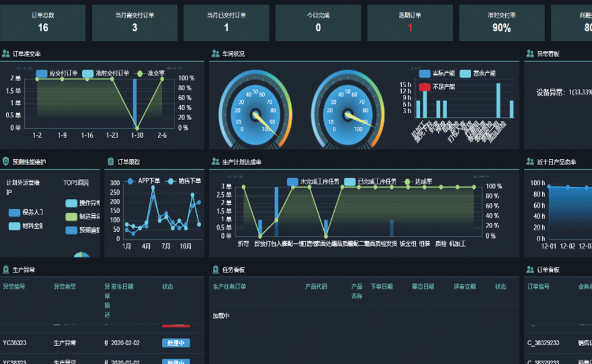The height and width of the screenshot is (364, 592).
Task: Click the 订单准交率 panel icon
Action: (6, 54)
